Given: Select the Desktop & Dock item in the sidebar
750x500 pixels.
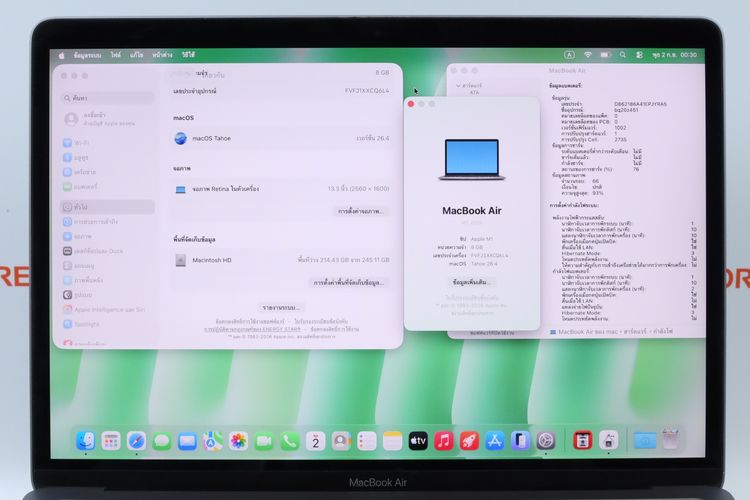Looking at the screenshot, I should (108, 251).
